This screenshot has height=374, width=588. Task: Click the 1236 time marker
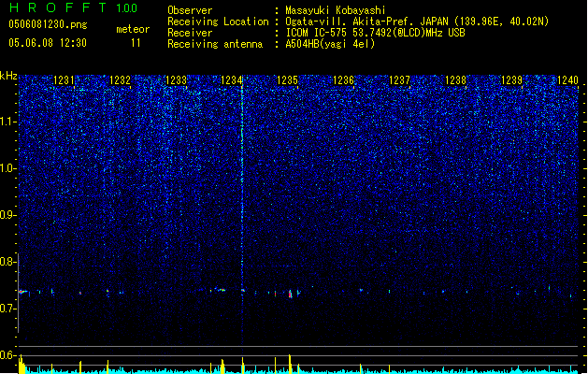(x=343, y=80)
